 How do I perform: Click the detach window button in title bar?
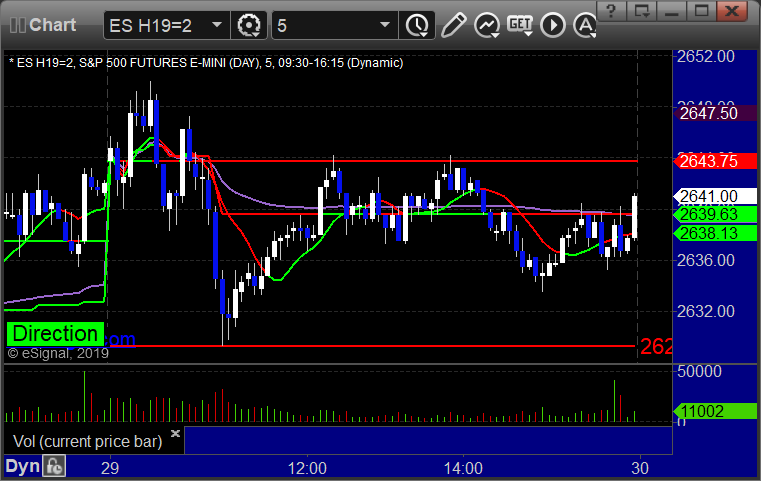click(642, 11)
